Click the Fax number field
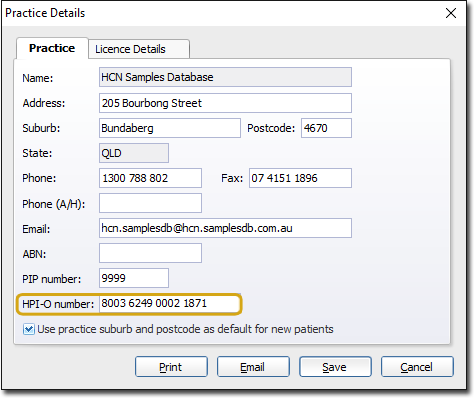The image size is (474, 398). pyautogui.click(x=300, y=178)
